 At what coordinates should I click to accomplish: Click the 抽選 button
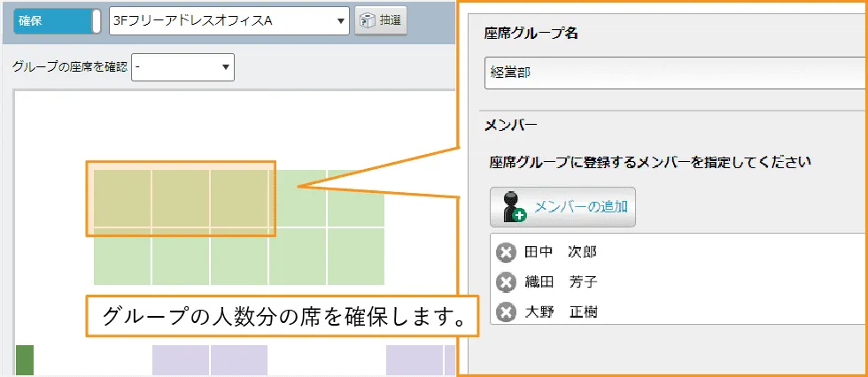pyautogui.click(x=381, y=21)
